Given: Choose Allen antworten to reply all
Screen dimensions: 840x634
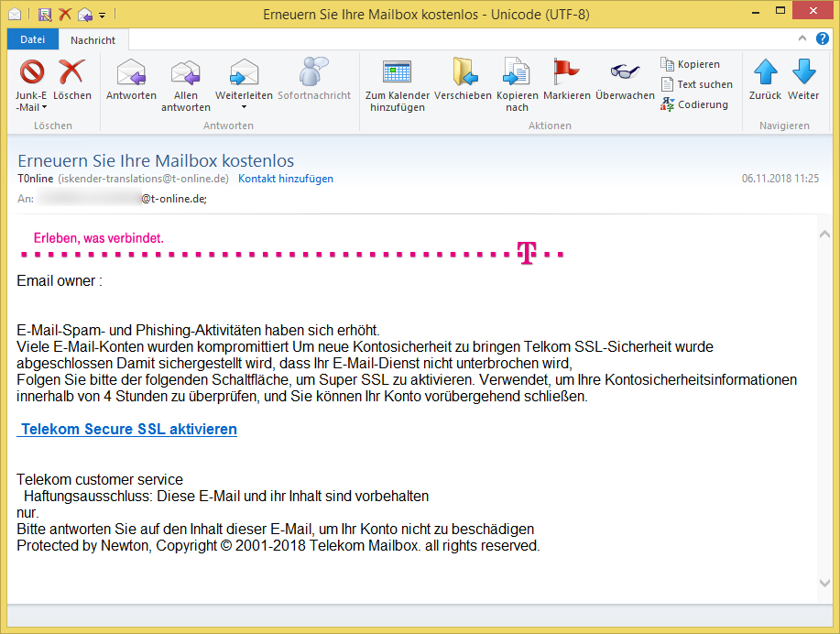Looking at the screenshot, I should [185, 85].
